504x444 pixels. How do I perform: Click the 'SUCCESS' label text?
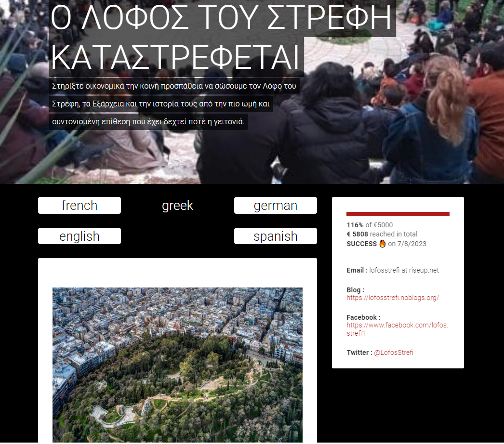point(361,244)
